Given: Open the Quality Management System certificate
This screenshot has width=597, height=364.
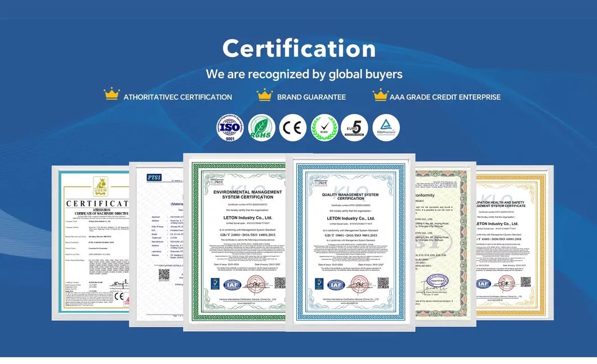Looking at the screenshot, I should 350,242.
